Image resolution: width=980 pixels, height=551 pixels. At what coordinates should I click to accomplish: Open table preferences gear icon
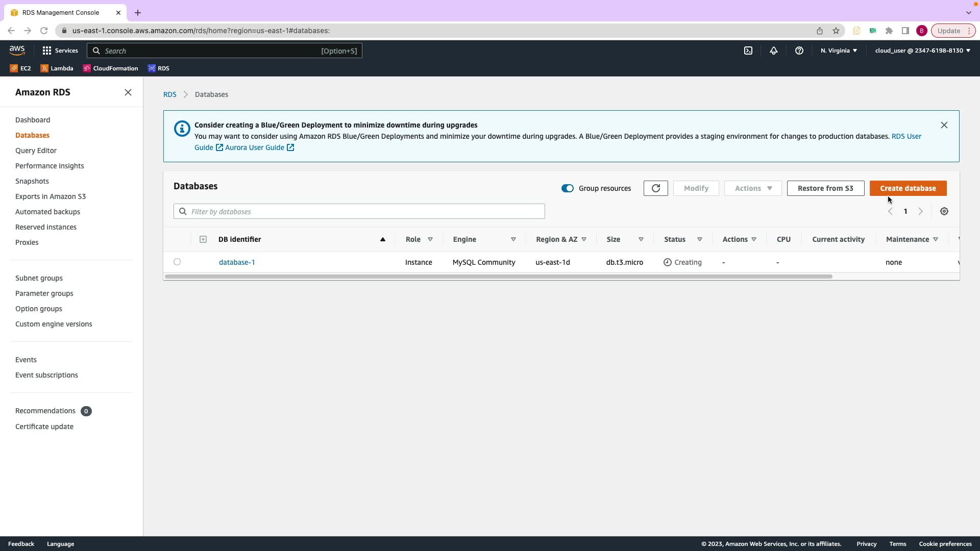tap(944, 211)
